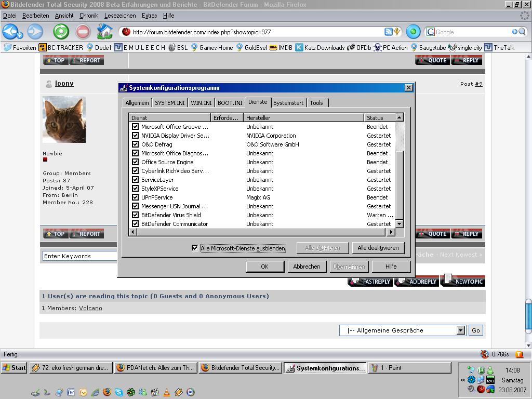
Task: Uncheck O&O Defrag service
Action: 136,144
